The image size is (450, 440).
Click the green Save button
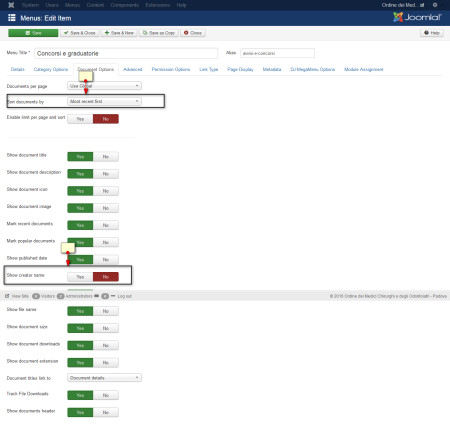tap(33, 33)
